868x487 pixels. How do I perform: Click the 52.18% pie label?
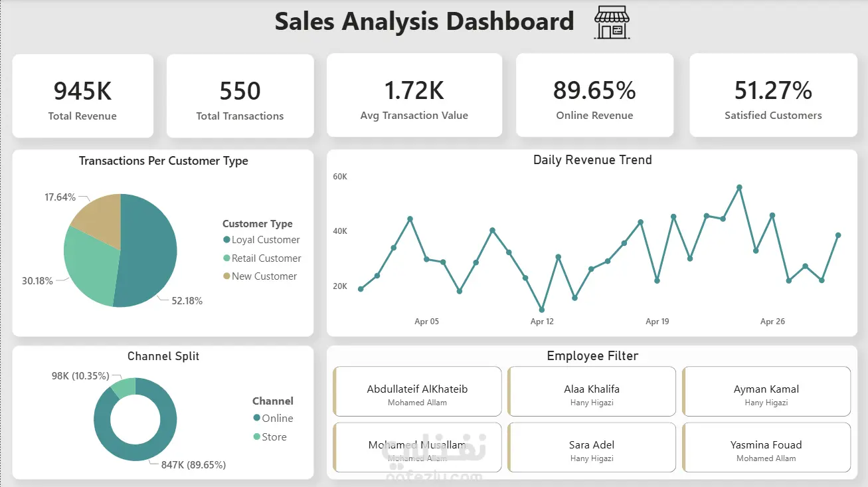coord(187,301)
